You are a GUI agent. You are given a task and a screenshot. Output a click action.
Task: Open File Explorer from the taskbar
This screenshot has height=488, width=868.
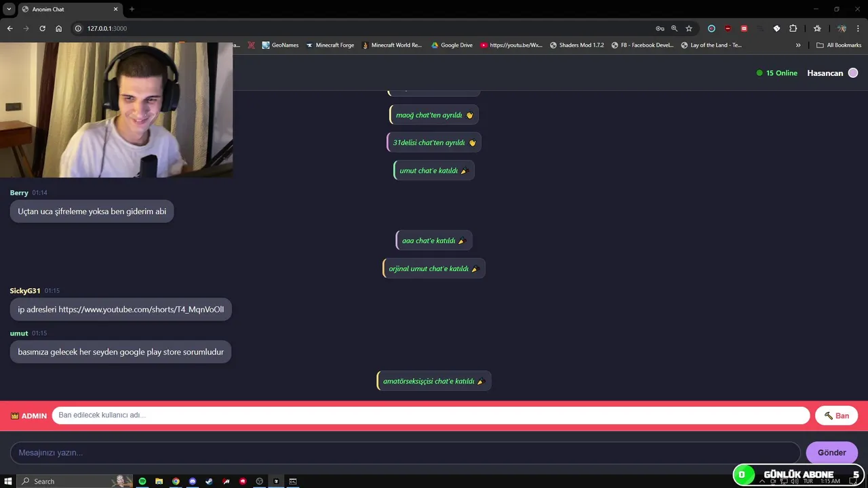[x=159, y=481]
